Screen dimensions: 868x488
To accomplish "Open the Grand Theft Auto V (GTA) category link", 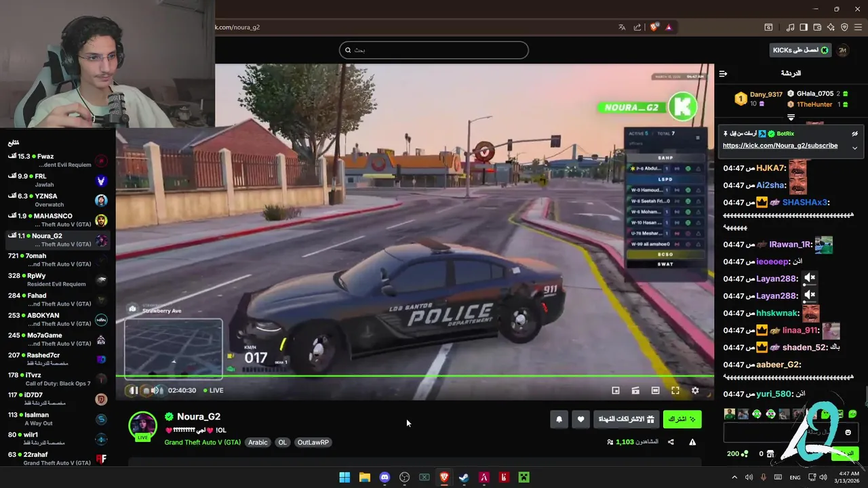I will click(x=202, y=443).
